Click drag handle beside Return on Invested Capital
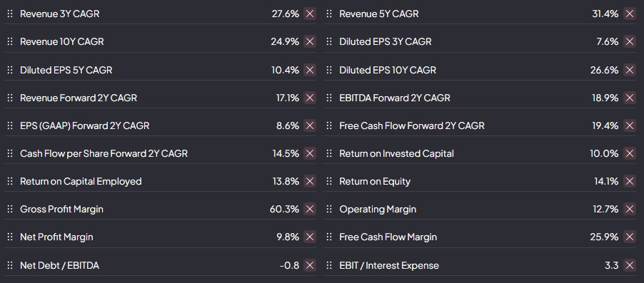The width and height of the screenshot is (644, 283). pos(329,153)
